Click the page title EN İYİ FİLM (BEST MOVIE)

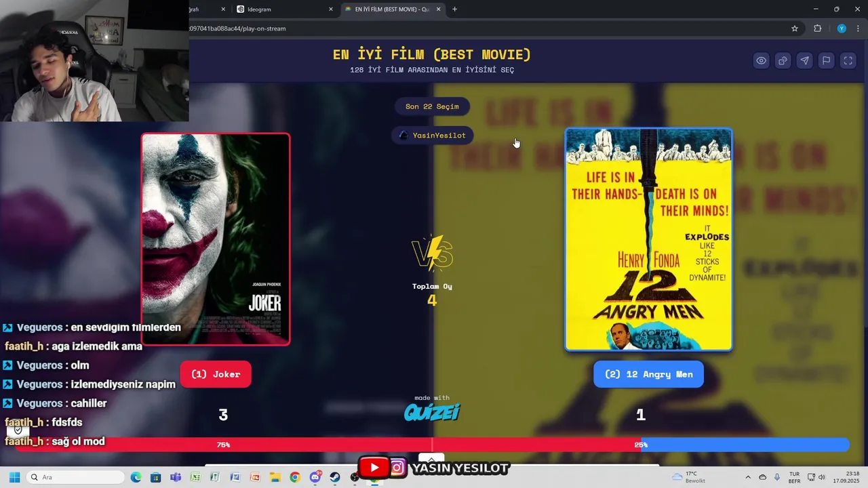pyautogui.click(x=432, y=55)
